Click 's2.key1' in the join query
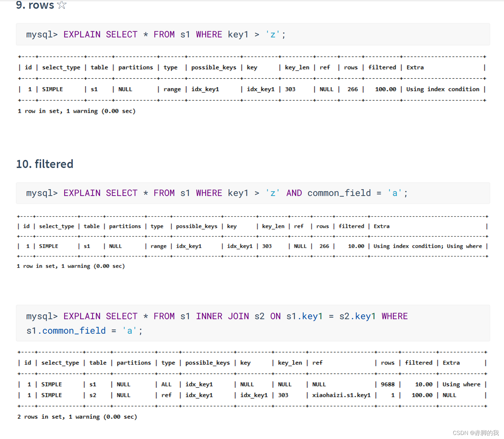This screenshot has height=439, width=504. 357,316
